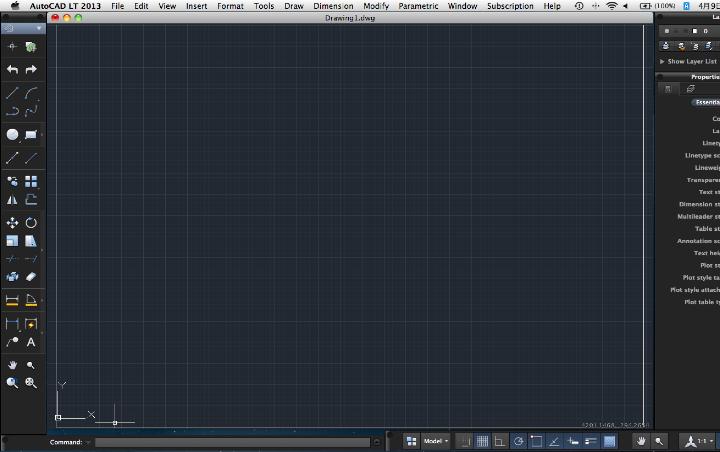Click the layout quick view button

411,441
